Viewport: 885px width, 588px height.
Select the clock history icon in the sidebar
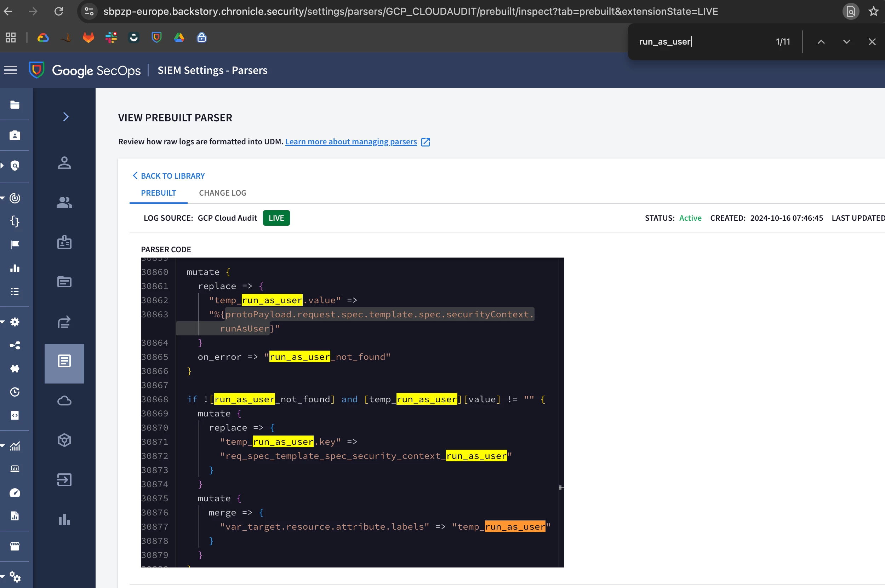point(15,392)
